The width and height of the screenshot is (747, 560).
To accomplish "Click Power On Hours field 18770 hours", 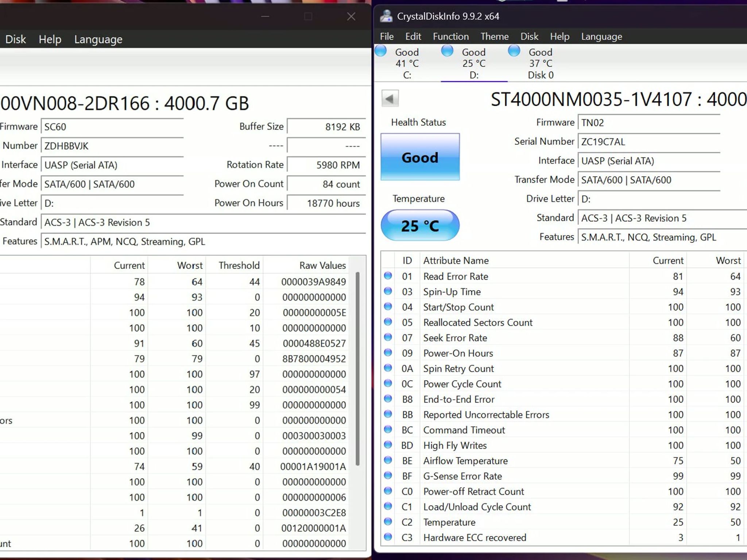I will (326, 203).
